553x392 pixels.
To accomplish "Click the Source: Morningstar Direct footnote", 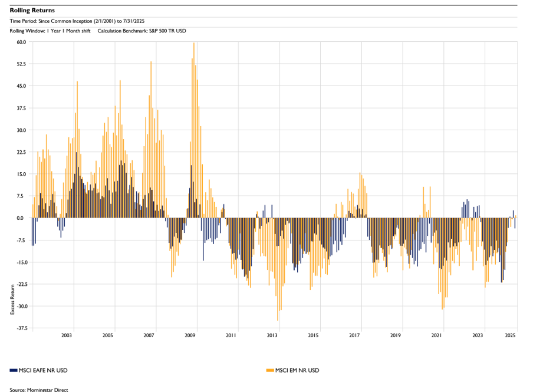I will pyautogui.click(x=35, y=389).
